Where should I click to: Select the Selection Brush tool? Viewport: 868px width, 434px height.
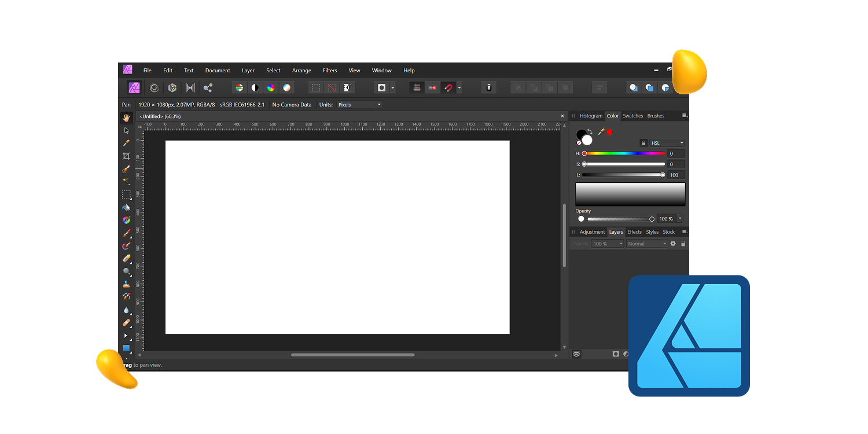tap(126, 169)
